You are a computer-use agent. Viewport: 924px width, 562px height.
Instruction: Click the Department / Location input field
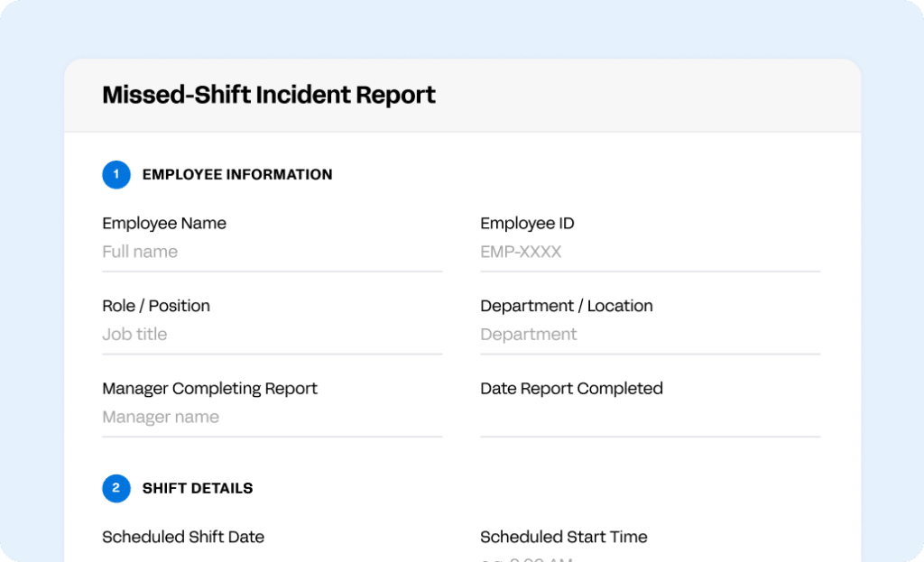click(650, 336)
